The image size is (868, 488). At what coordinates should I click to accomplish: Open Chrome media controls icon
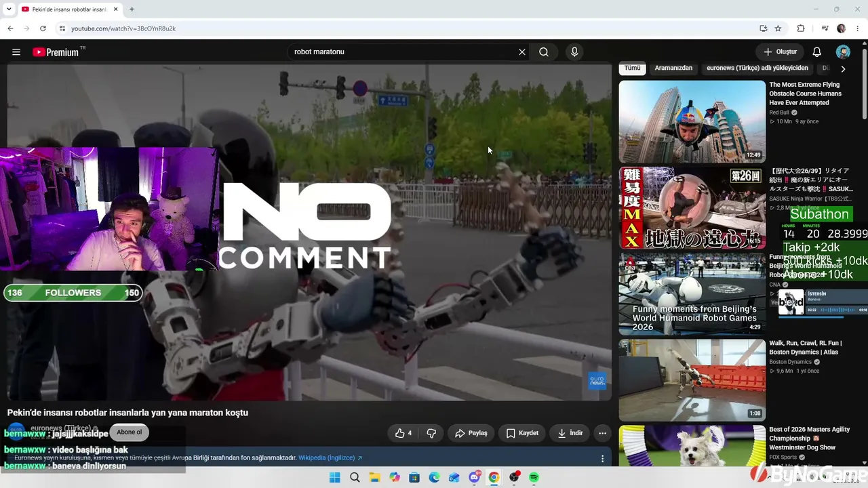(x=825, y=28)
